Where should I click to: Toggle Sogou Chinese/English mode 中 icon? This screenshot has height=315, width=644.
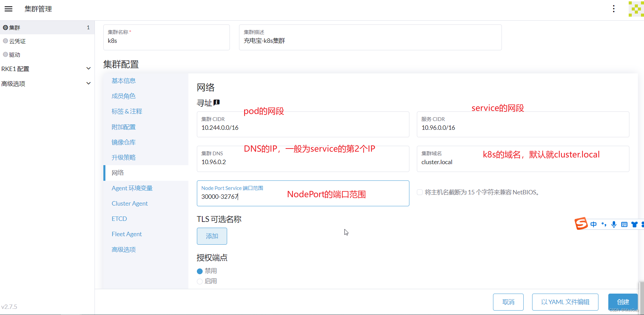[594, 224]
